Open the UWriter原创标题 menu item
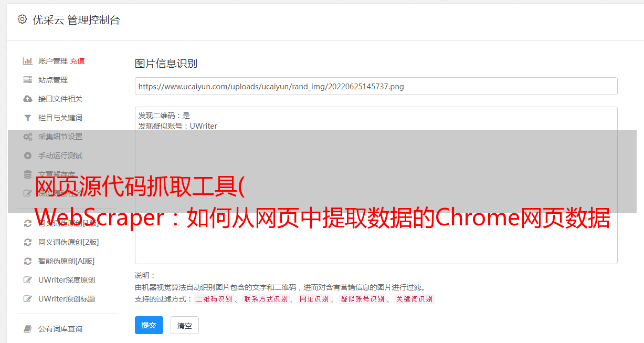The height and width of the screenshot is (343, 644). point(67,299)
